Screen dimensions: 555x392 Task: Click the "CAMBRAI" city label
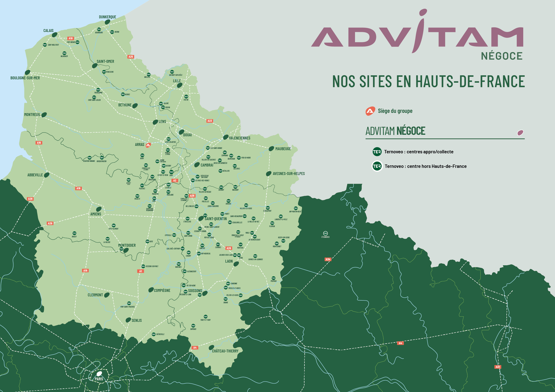tap(207, 165)
